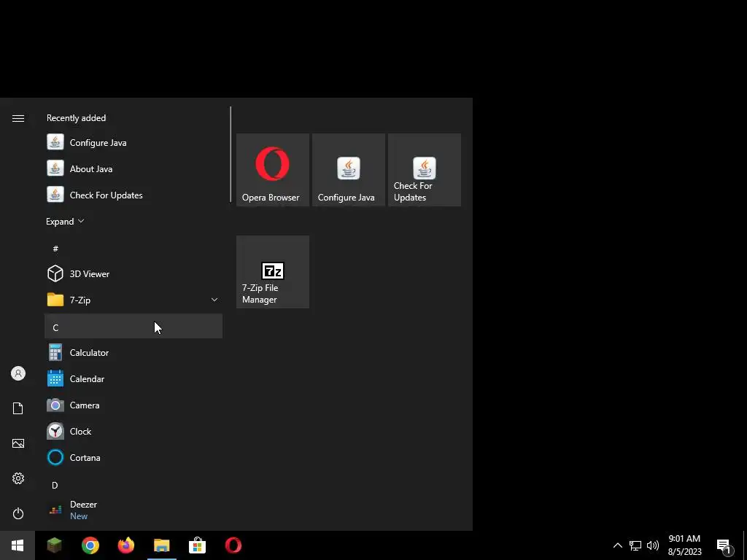Open the Opera Browser tile
This screenshot has width=747, height=560.
coord(273,170)
